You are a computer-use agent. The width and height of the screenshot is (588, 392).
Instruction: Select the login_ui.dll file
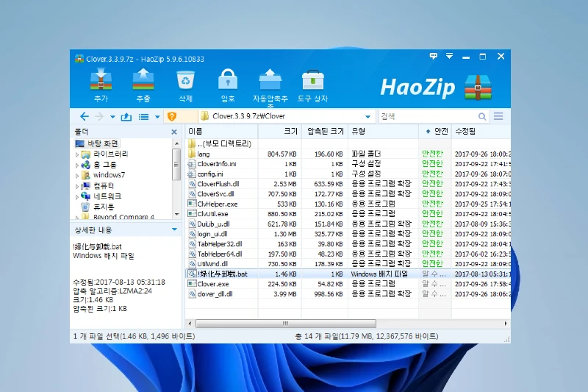pos(348,234)
